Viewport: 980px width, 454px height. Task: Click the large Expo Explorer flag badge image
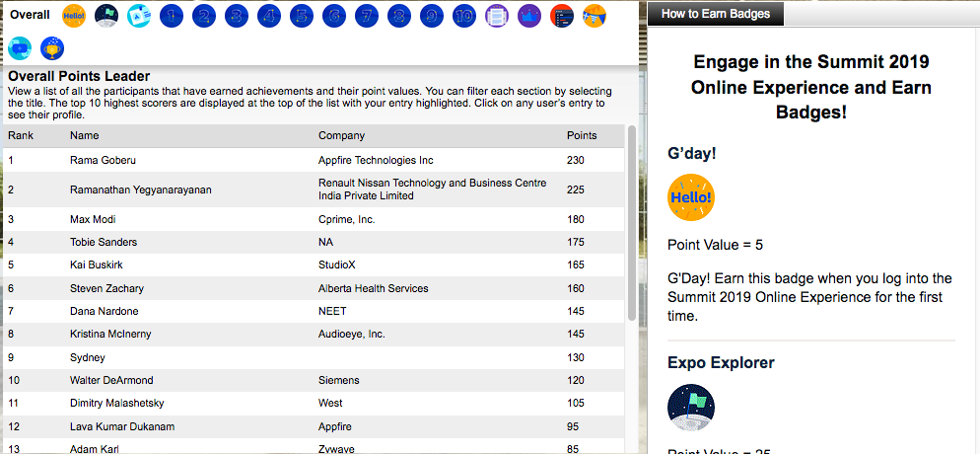click(690, 407)
